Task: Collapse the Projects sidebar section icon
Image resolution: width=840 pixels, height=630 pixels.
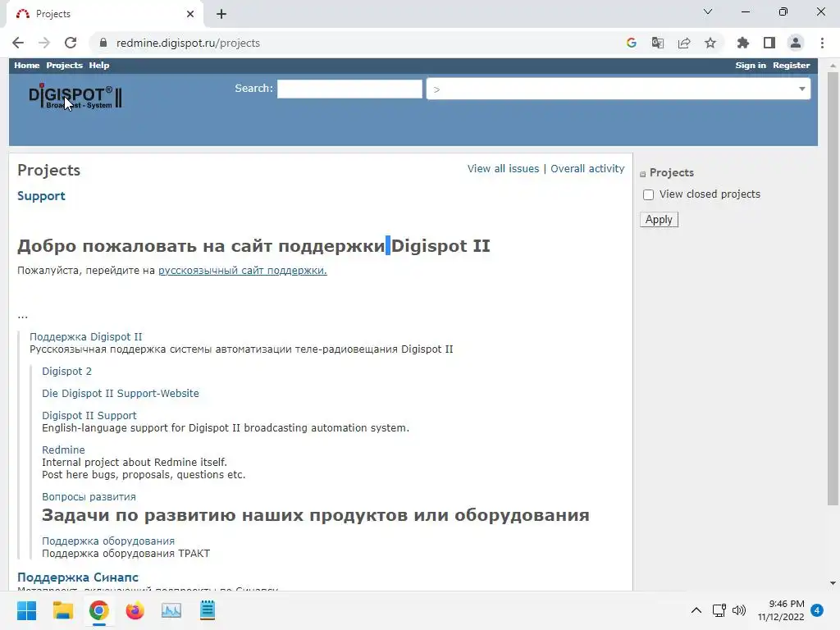Action: coord(643,174)
